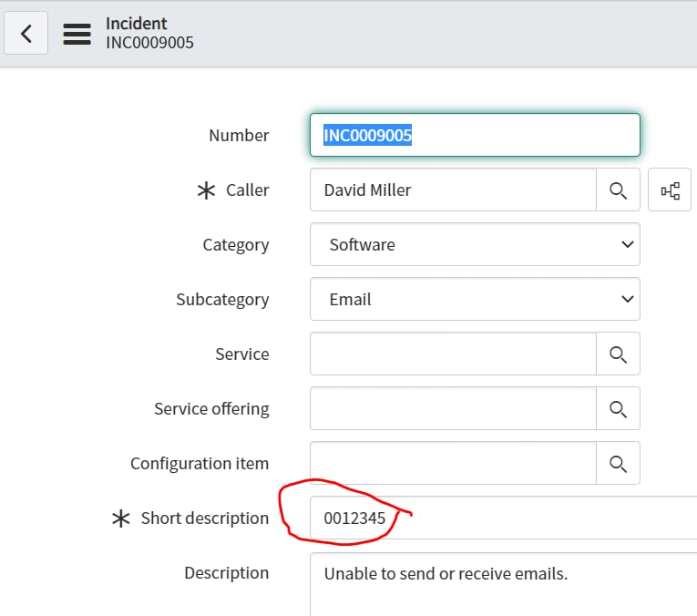Expand the Category dropdown showing Software
697x616 pixels.
[475, 245]
